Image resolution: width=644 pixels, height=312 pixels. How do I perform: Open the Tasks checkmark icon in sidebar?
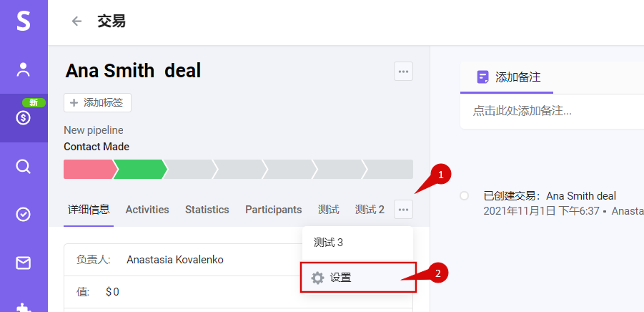pos(24,215)
